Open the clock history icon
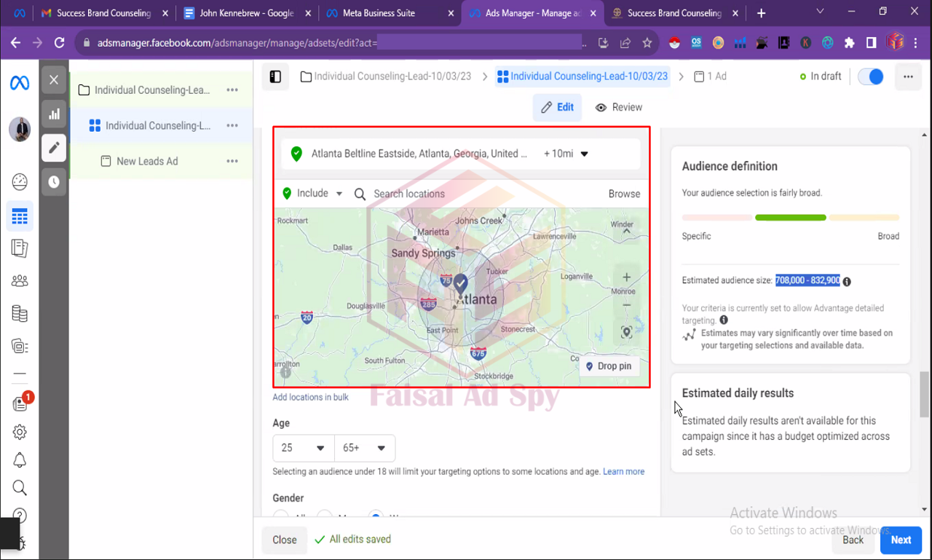This screenshot has height=560, width=932. click(x=54, y=182)
